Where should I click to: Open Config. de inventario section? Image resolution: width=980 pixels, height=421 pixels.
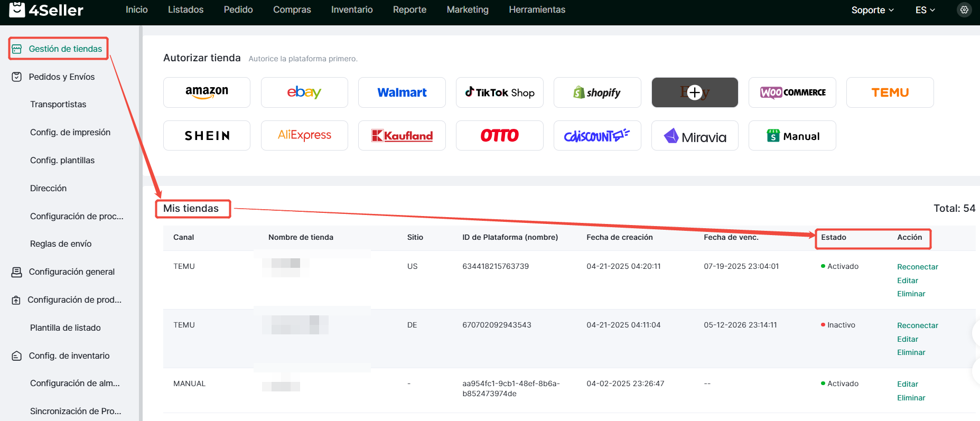pyautogui.click(x=69, y=355)
